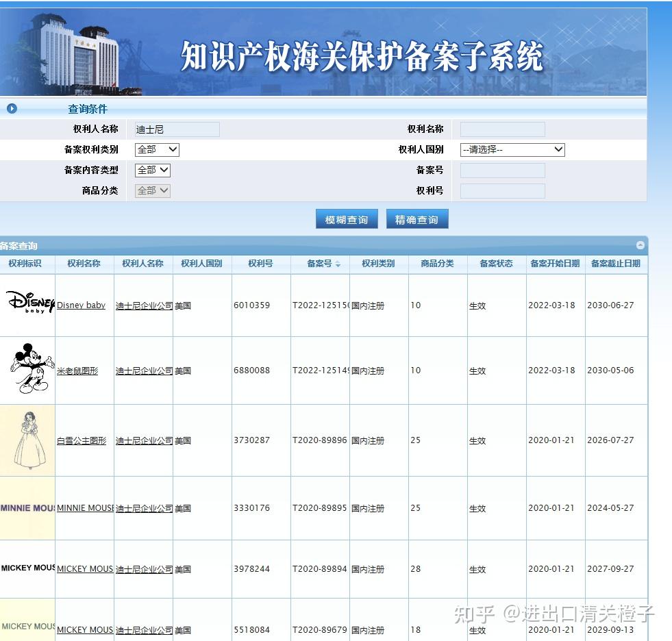The height and width of the screenshot is (641, 672).
Task: Select record number T2020-89896 cell
Action: 320,440
